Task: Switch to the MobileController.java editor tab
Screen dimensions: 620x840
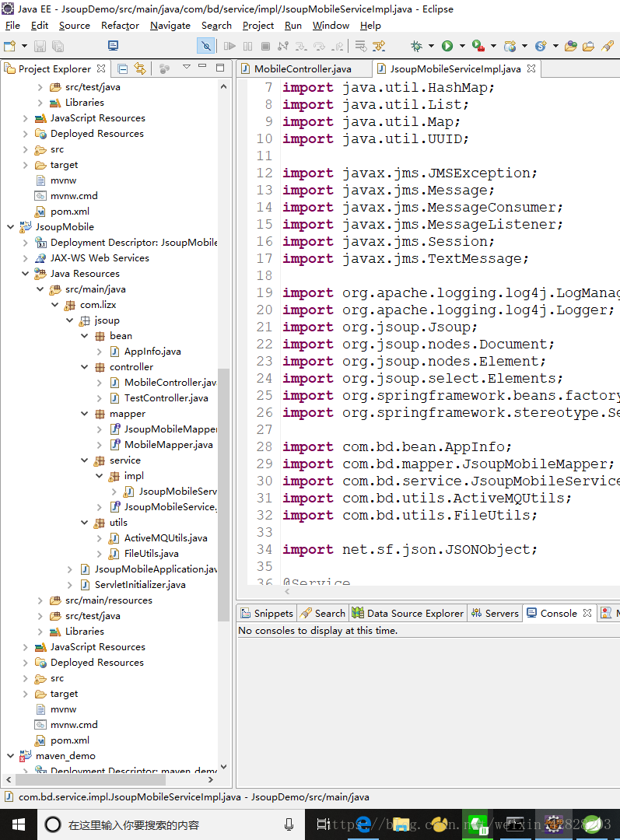Action: coord(303,68)
